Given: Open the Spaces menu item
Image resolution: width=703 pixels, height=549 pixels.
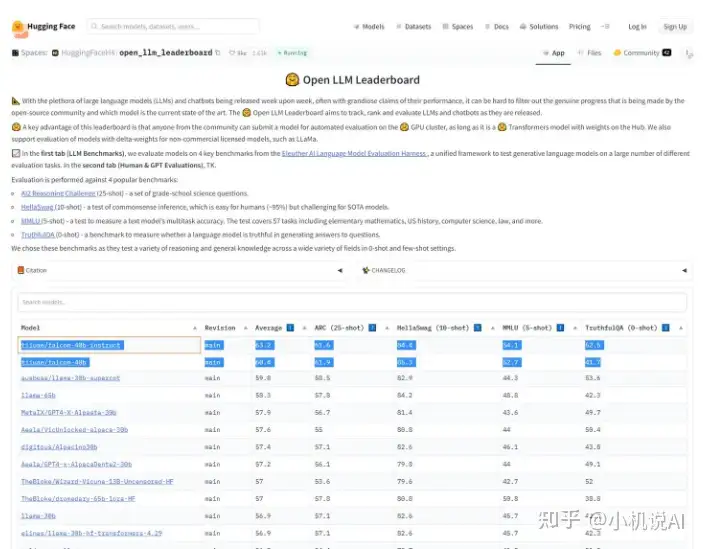Looking at the screenshot, I should point(458,27).
